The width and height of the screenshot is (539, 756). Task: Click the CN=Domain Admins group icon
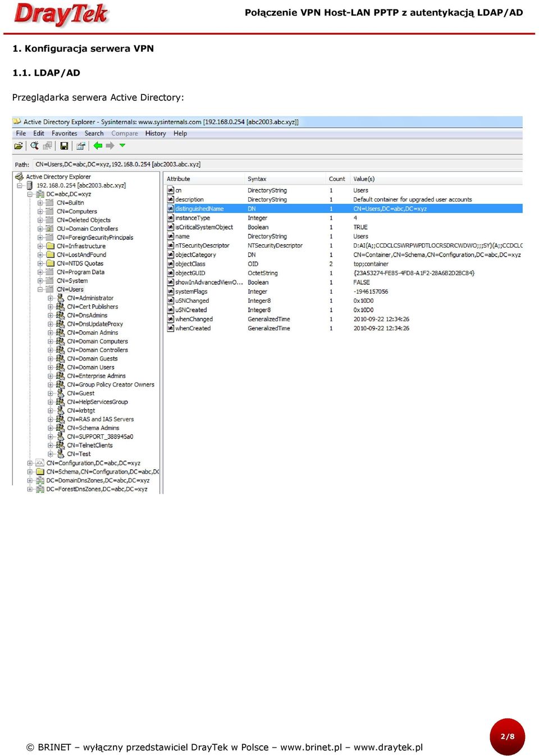(60, 333)
